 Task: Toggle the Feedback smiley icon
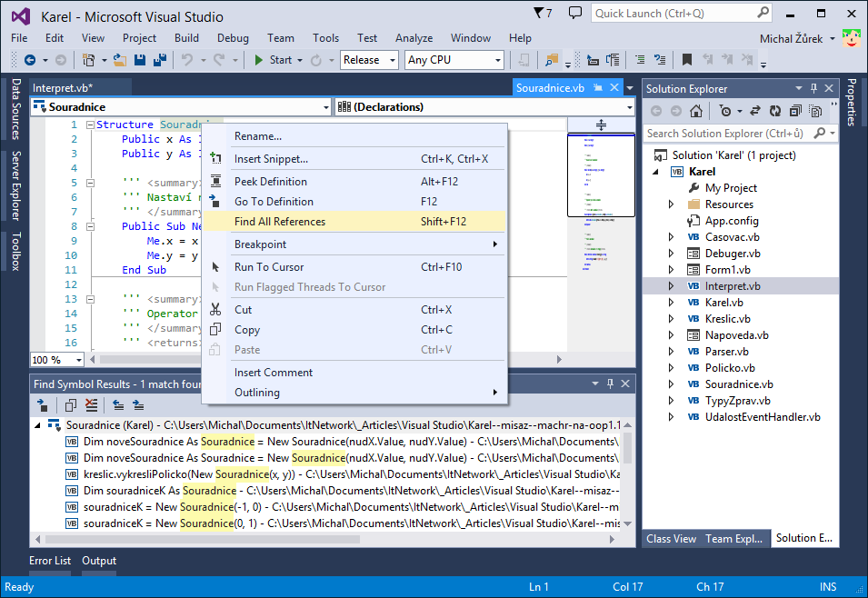(852, 38)
